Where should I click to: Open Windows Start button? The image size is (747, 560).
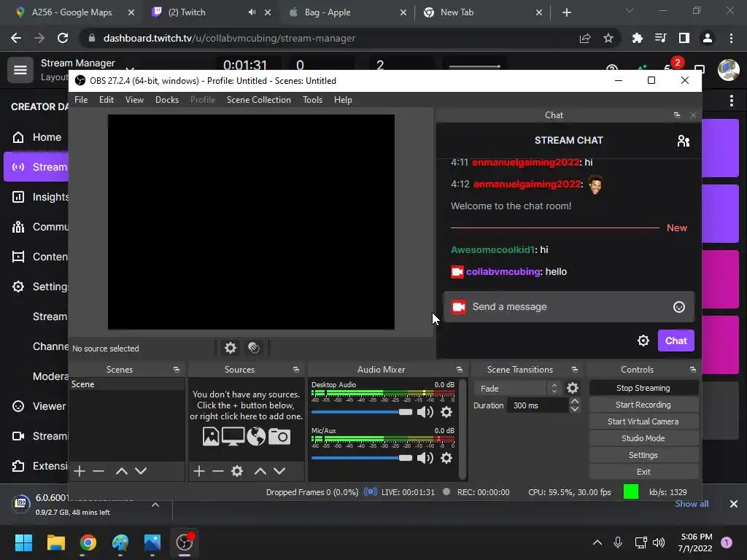23,542
